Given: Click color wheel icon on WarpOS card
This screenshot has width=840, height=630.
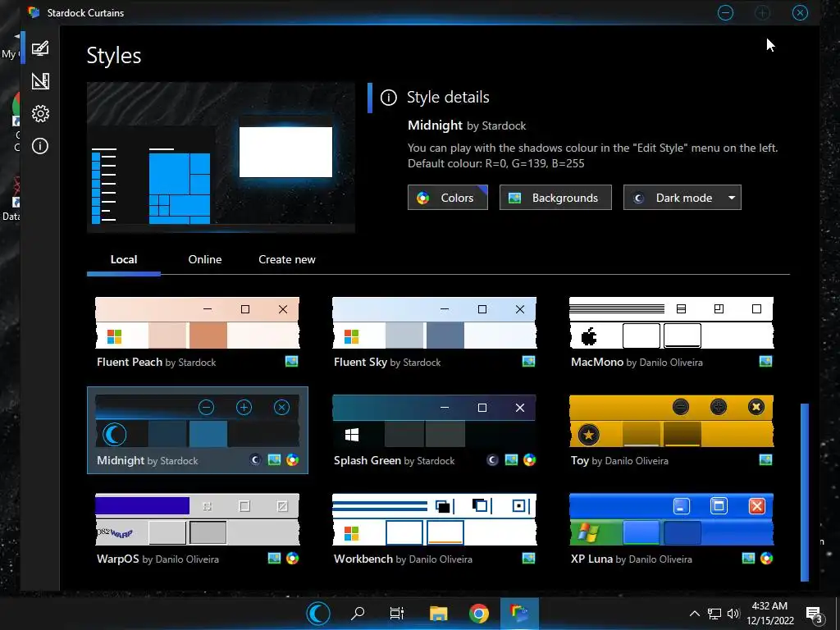Looking at the screenshot, I should (293, 558).
